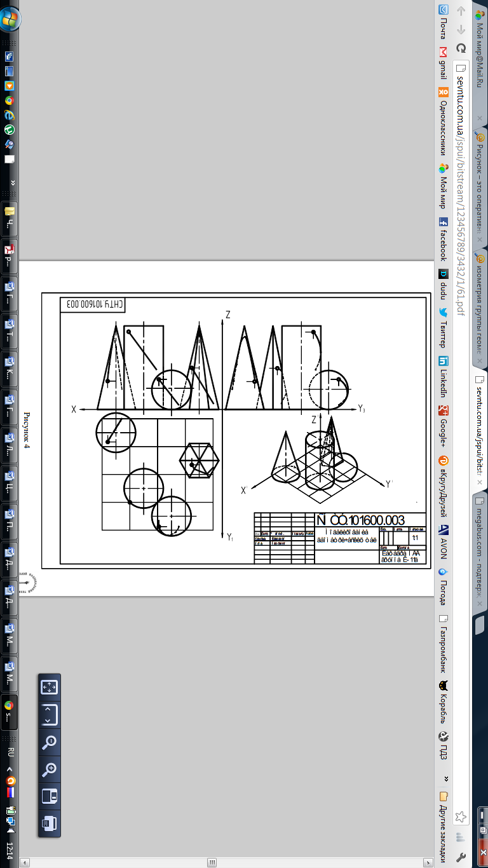Click the fit to width button in PDF toolbar
The image size is (488, 868).
coord(50,715)
